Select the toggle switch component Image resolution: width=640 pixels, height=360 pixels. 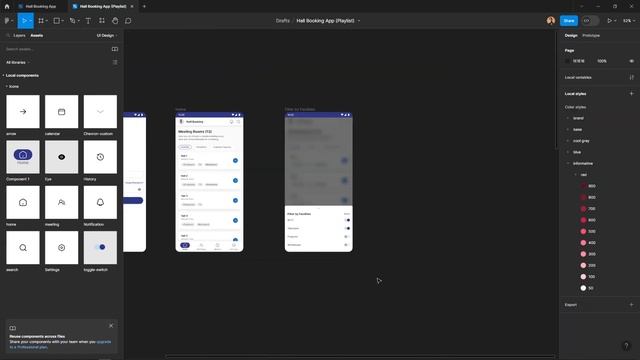point(100,247)
